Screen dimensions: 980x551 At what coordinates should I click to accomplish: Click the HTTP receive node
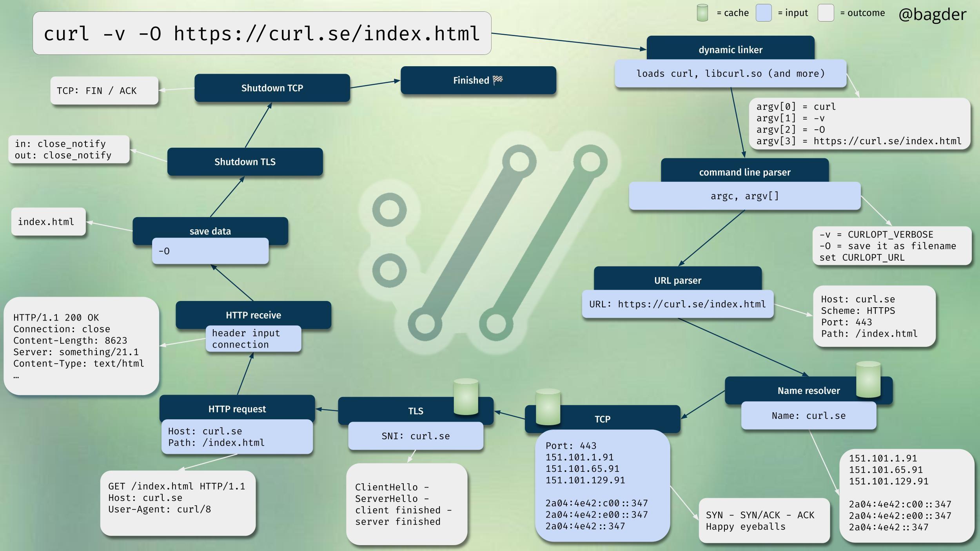pos(253,314)
